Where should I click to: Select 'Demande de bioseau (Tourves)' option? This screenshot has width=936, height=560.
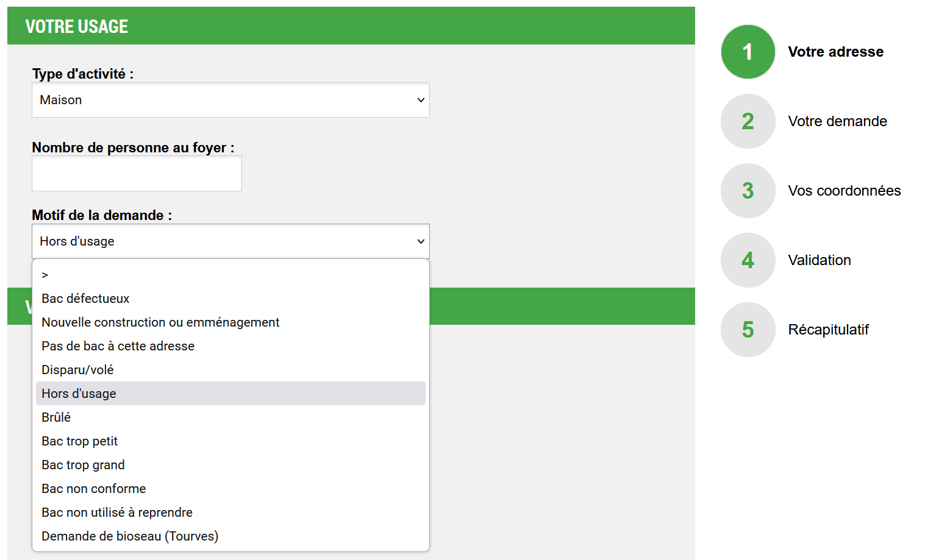[130, 536]
